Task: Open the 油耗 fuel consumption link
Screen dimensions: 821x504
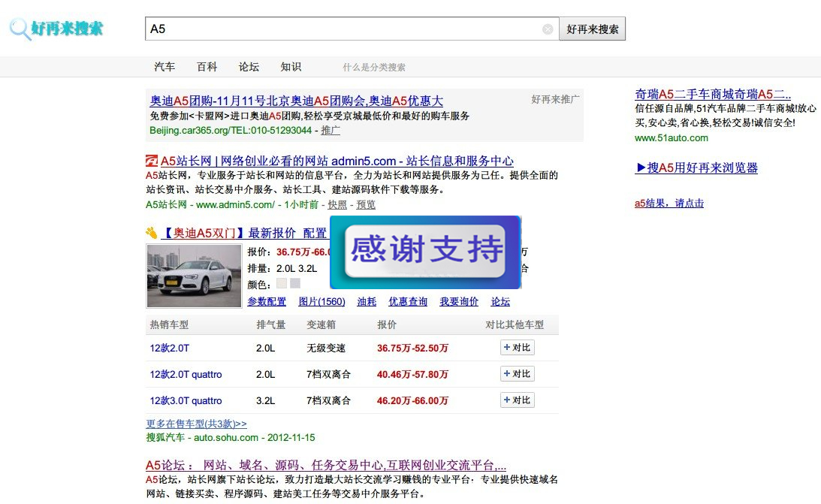Action: (x=367, y=301)
